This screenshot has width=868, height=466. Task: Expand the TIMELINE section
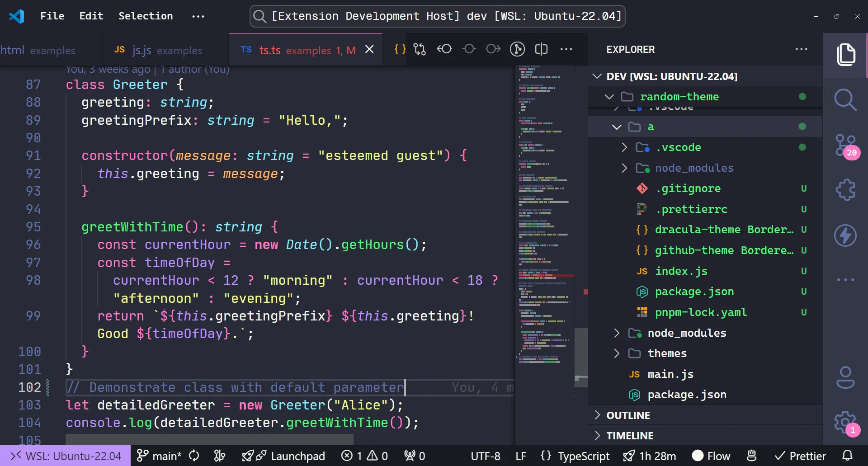pyautogui.click(x=705, y=436)
